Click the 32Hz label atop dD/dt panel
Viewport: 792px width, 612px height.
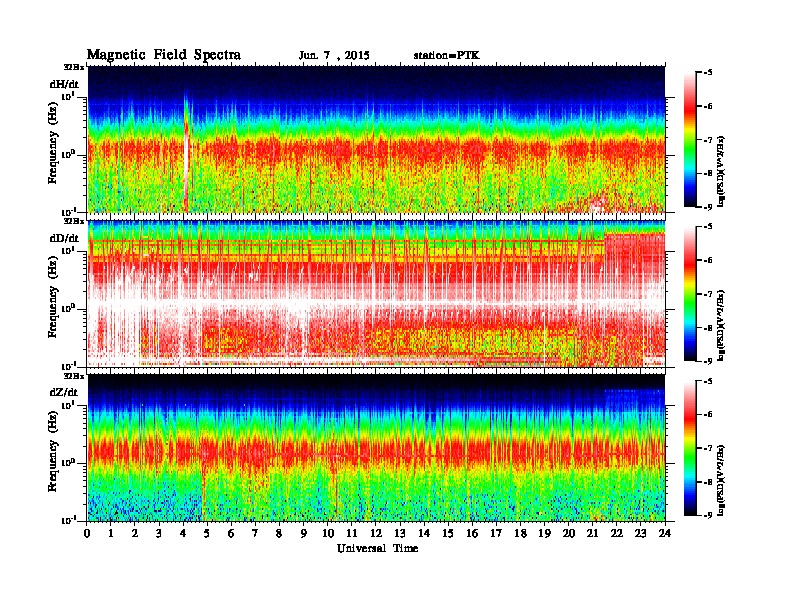click(x=74, y=221)
